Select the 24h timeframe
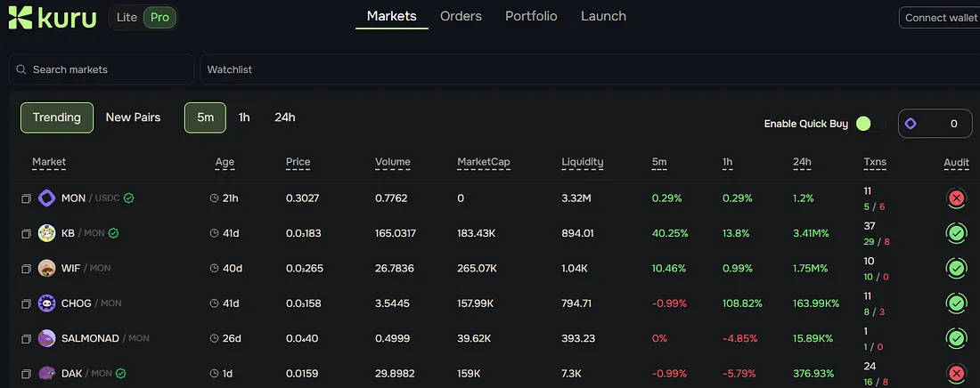The image size is (980, 388). tap(285, 117)
